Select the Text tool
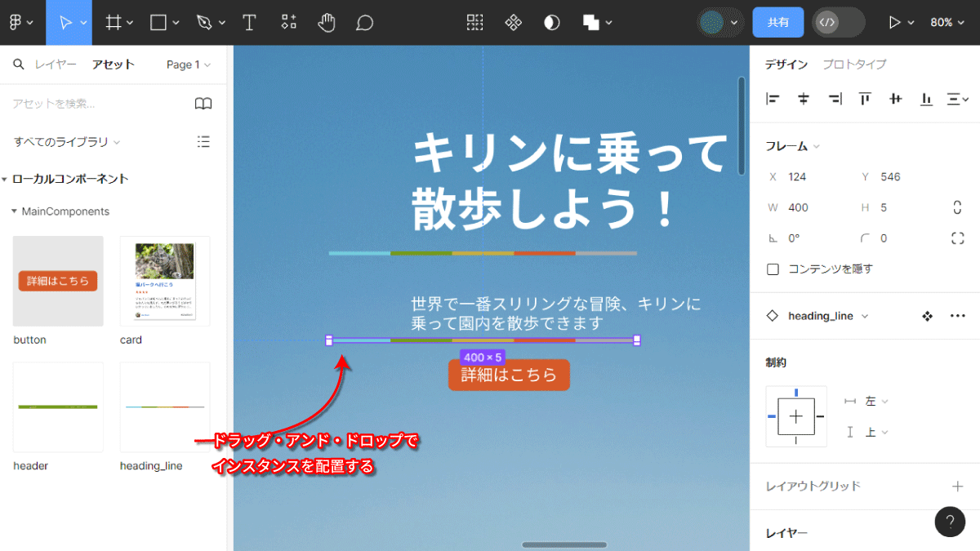Viewport: 980px width, 551px height. 249,23
